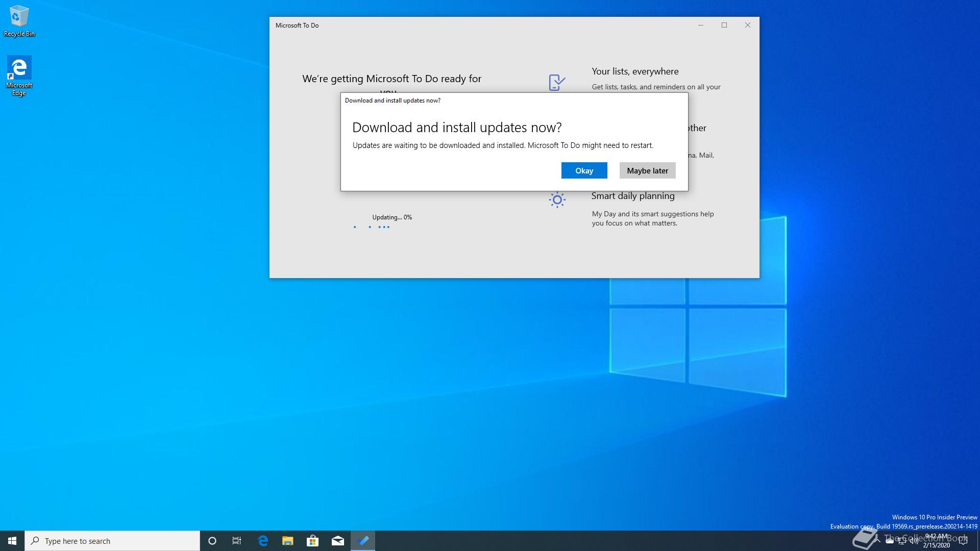Viewport: 980px width, 551px height.
Task: Show hidden system tray icons
Action: pyautogui.click(x=877, y=541)
